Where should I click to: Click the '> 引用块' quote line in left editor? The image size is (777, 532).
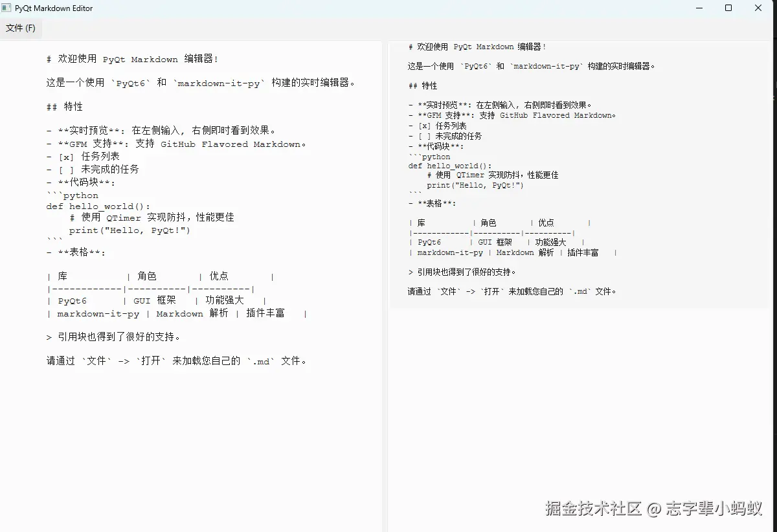pos(113,337)
